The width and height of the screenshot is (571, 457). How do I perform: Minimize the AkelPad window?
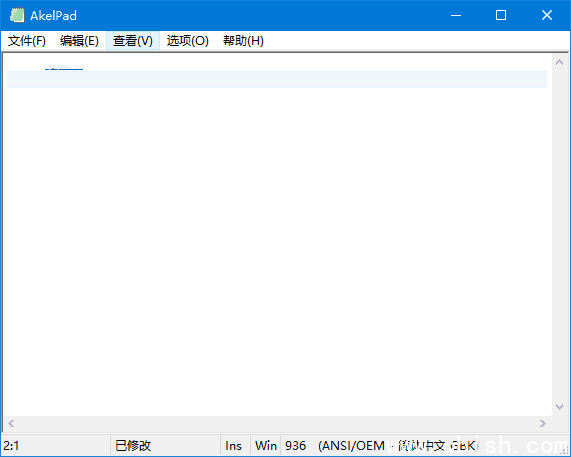[x=456, y=15]
